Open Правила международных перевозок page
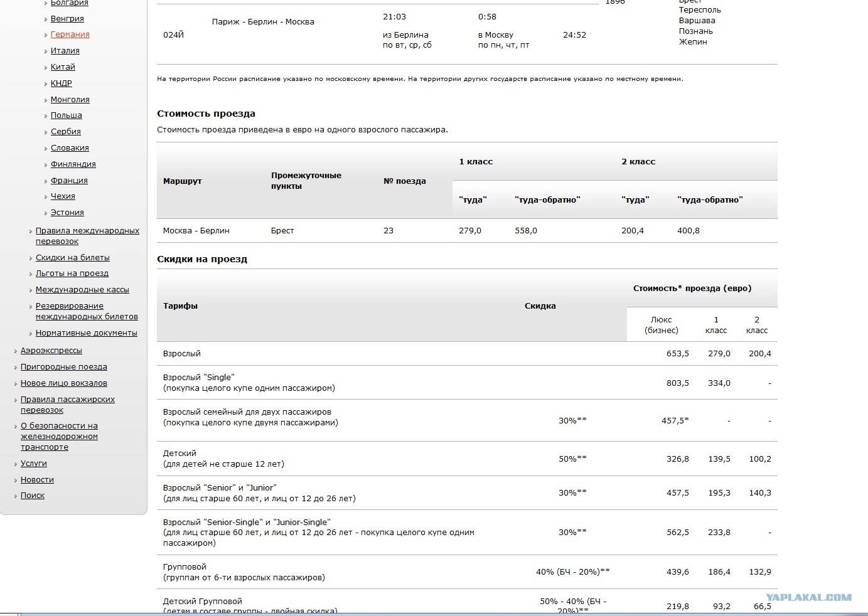This screenshot has height=616, width=868. (x=87, y=236)
